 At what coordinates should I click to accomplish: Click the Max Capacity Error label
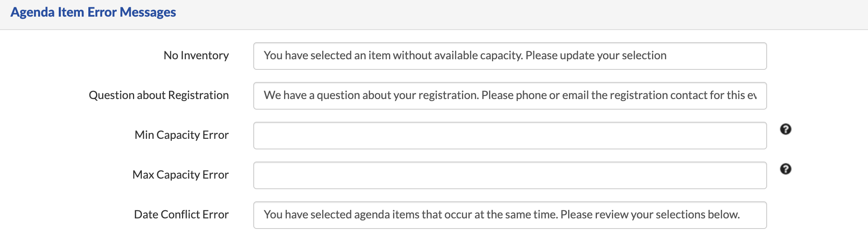pos(180,175)
